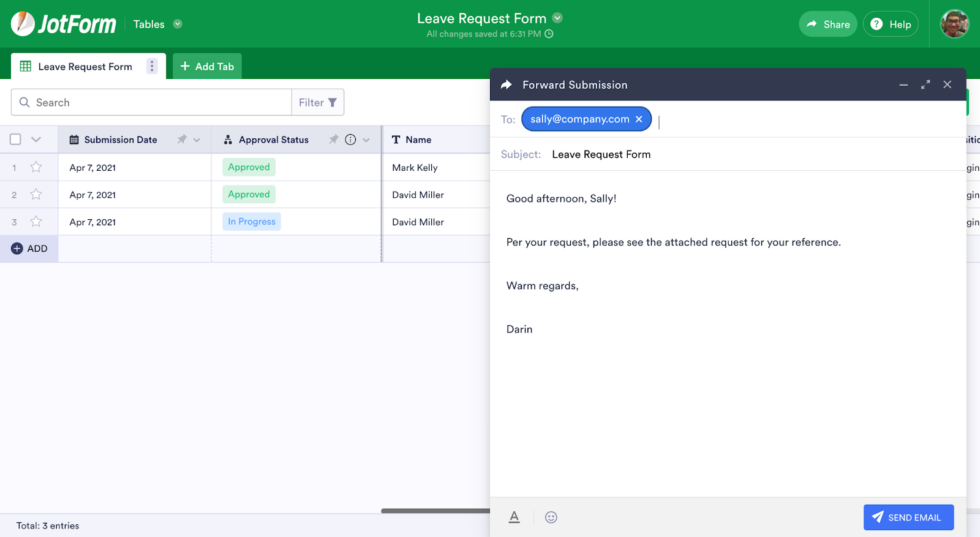The image size is (980, 537).
Task: Toggle the select-all rows checkbox
Action: click(x=15, y=140)
